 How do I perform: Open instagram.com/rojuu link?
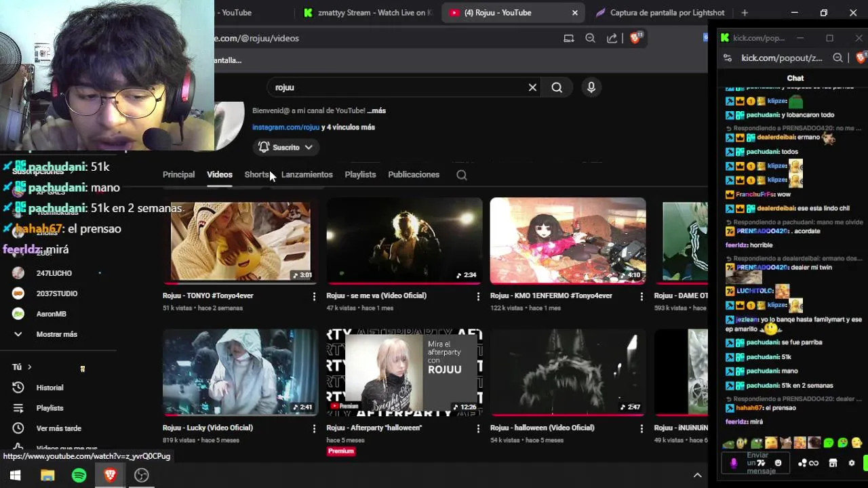tap(285, 127)
